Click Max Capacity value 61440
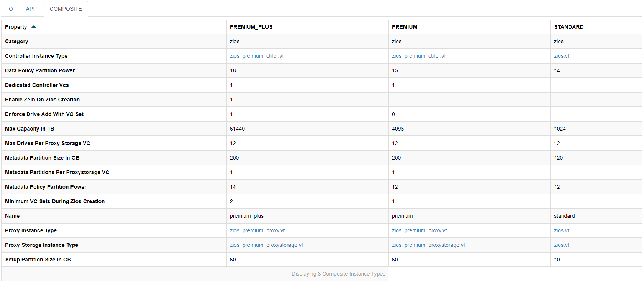644x284 pixels. 237,129
